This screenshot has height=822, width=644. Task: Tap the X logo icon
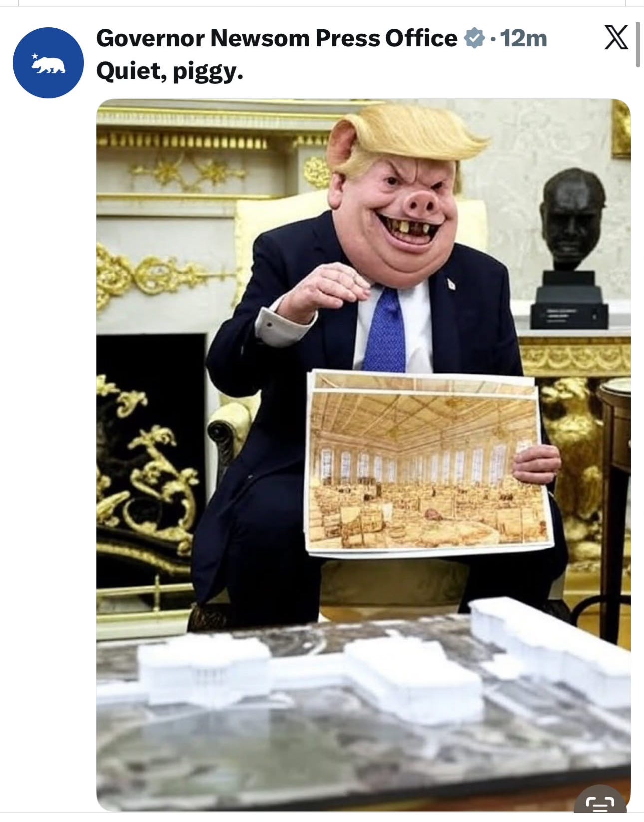click(616, 37)
